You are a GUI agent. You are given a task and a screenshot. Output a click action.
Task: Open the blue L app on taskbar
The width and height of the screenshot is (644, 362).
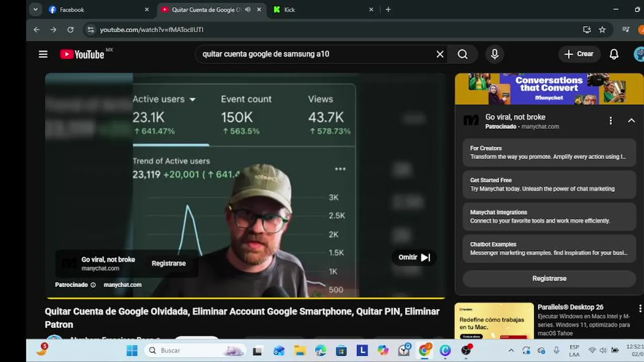362,350
